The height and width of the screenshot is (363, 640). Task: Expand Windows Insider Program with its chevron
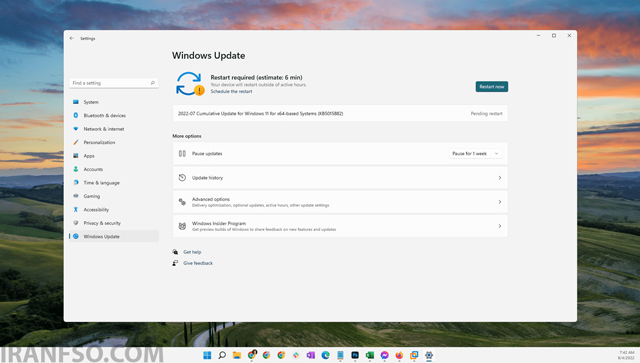500,226
